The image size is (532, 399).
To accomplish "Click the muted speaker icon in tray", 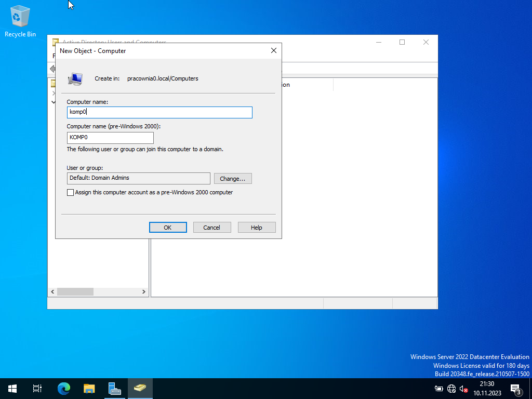I will (463, 389).
